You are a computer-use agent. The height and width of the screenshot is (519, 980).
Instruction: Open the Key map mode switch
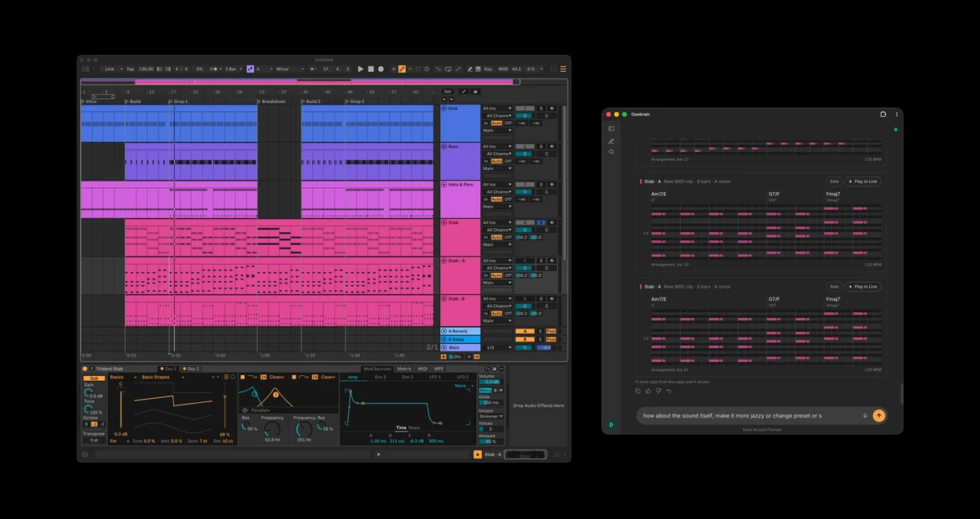pos(488,69)
